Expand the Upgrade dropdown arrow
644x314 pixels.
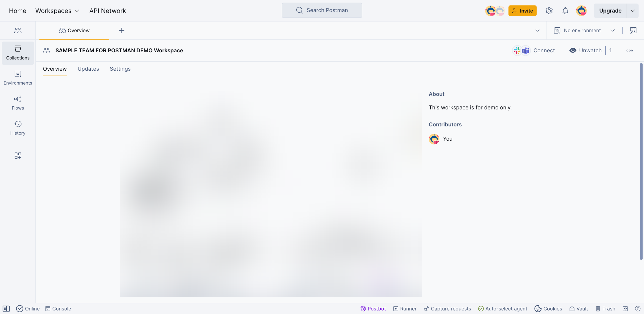pyautogui.click(x=632, y=11)
